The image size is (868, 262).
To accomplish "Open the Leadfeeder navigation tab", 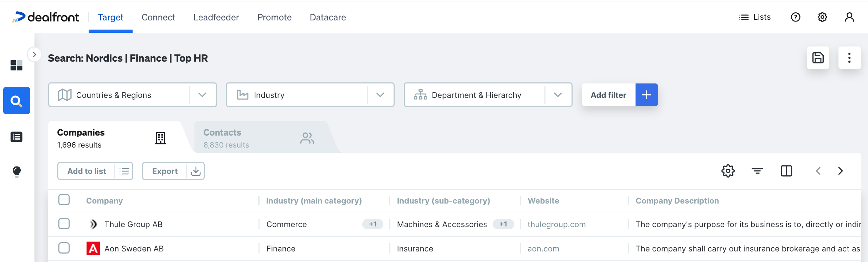I will click(x=216, y=17).
